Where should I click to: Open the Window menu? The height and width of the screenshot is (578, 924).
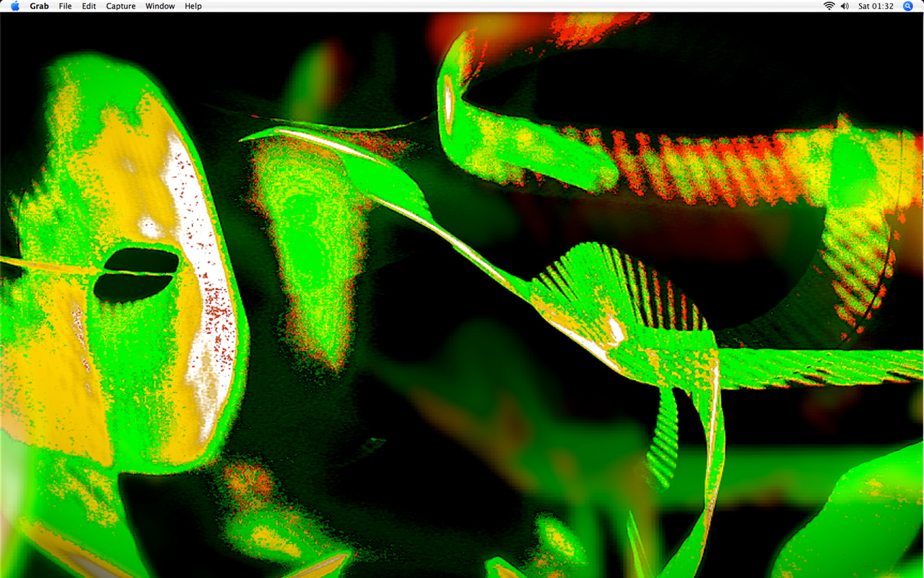(160, 6)
